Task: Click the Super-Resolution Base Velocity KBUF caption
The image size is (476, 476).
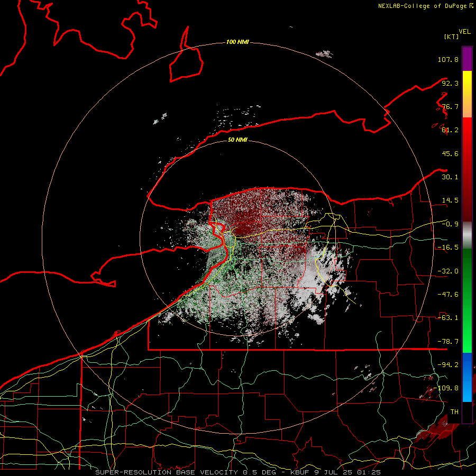Action: pyautogui.click(x=238, y=472)
